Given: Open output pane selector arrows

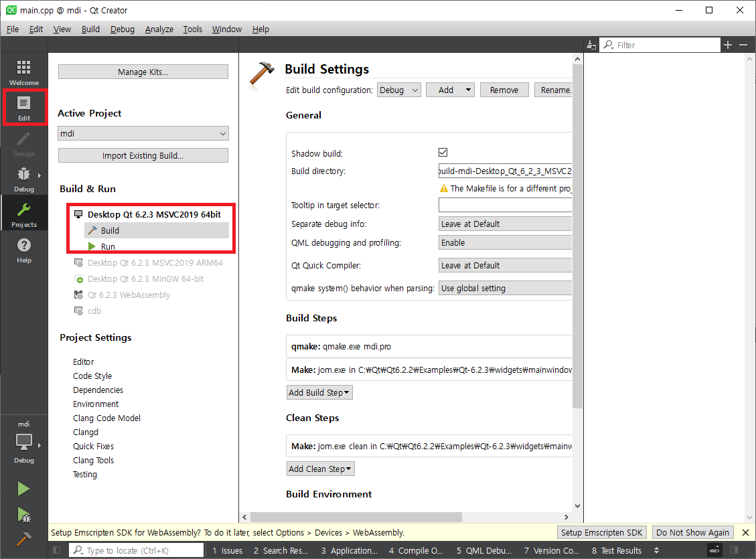Looking at the screenshot, I should point(656,550).
